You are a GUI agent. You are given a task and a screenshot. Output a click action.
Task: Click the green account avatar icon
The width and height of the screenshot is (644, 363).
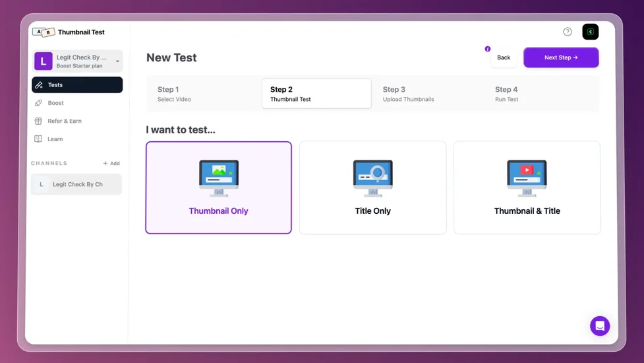(590, 32)
